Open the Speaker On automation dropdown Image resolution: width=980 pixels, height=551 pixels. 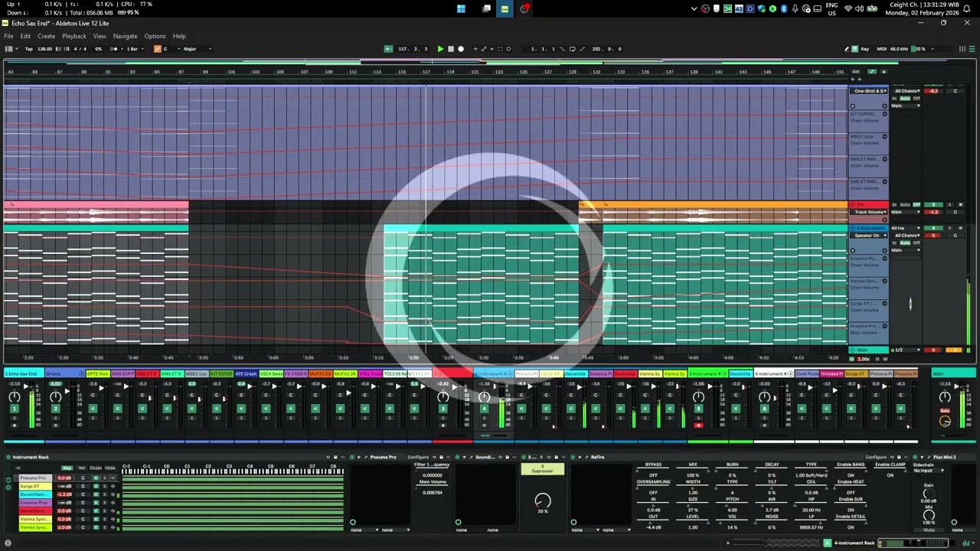pos(870,236)
